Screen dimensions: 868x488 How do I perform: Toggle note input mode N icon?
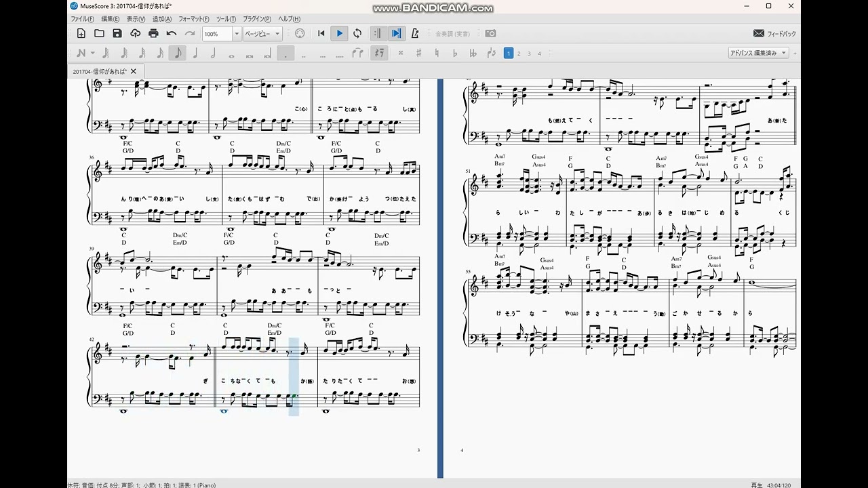point(81,53)
